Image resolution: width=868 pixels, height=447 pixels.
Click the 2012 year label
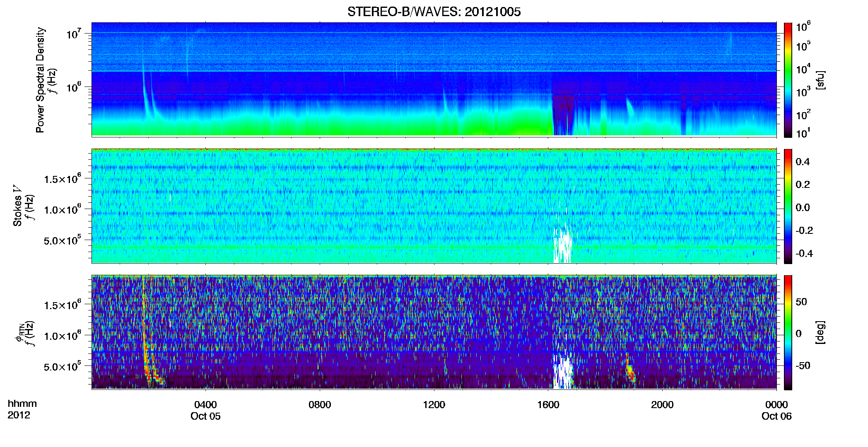pos(19,415)
